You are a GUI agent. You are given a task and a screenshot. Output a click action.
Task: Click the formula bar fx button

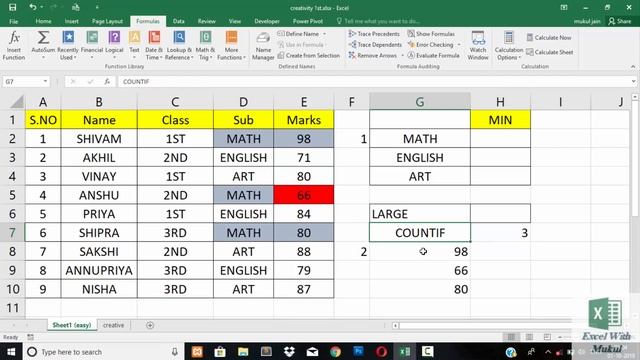(107, 82)
